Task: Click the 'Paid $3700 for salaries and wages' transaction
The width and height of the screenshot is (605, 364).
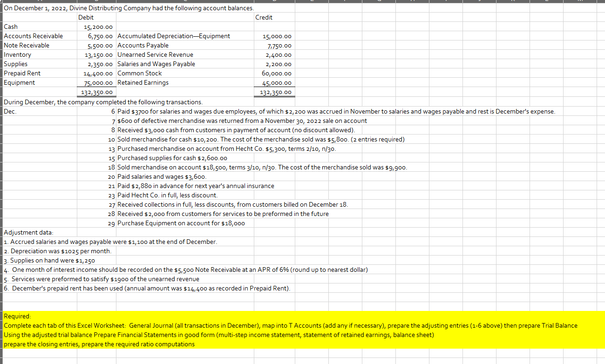Action: (x=336, y=111)
